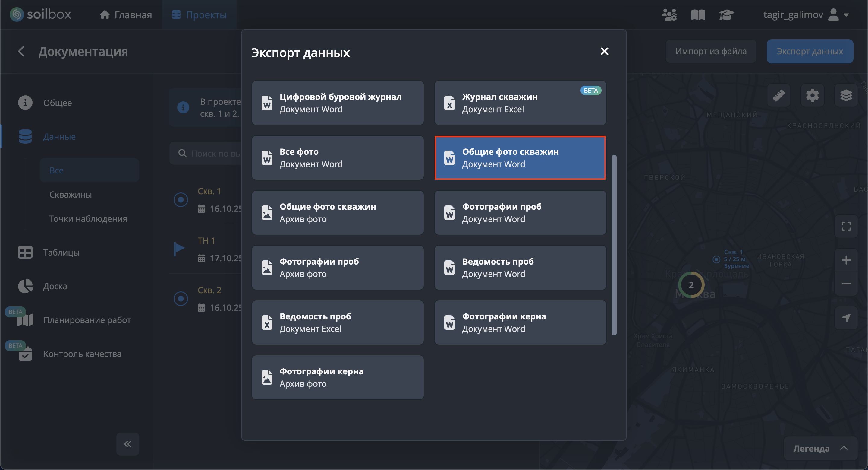Zoom out on the map
This screenshot has height=470, width=868.
point(846,284)
